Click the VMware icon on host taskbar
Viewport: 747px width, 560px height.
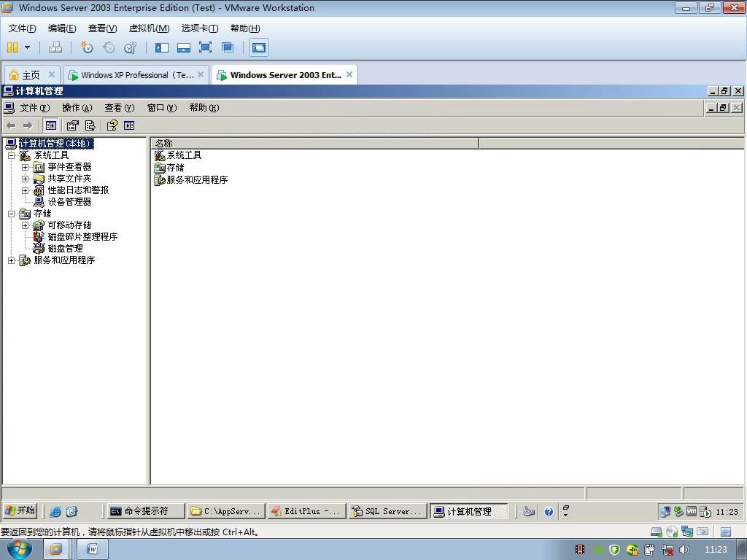[x=55, y=550]
